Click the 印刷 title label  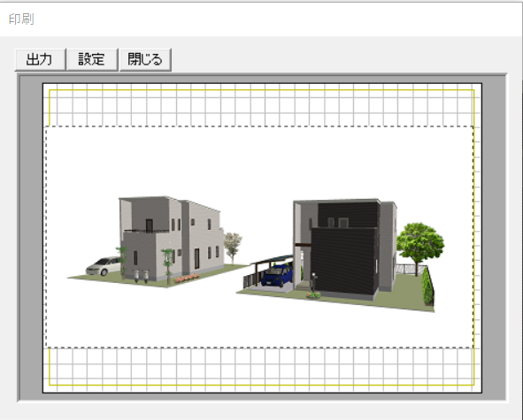[21, 19]
